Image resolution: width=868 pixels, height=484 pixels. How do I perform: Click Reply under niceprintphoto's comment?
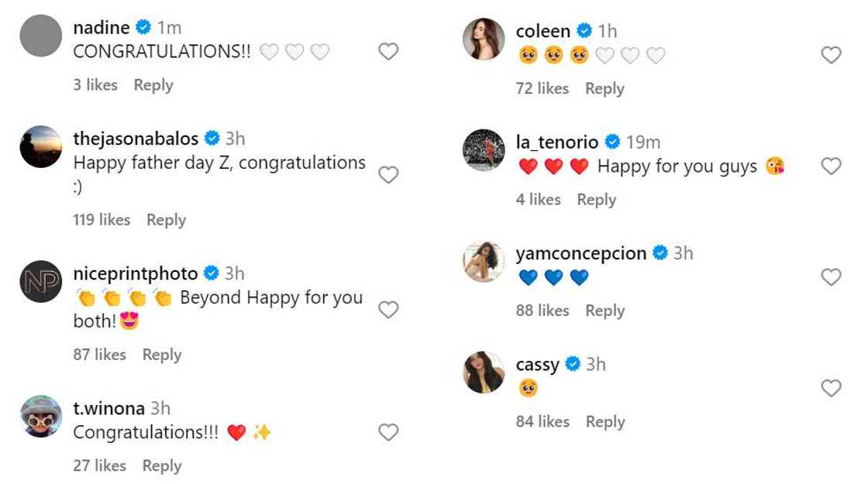click(161, 355)
